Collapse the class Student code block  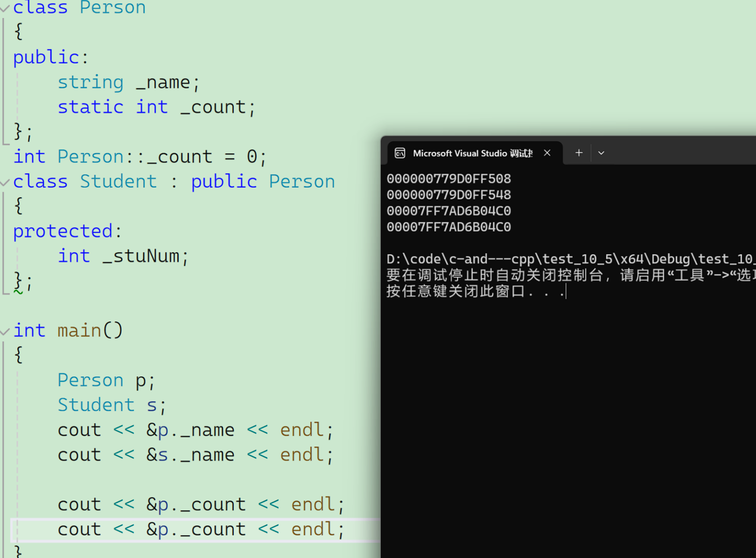point(5,182)
